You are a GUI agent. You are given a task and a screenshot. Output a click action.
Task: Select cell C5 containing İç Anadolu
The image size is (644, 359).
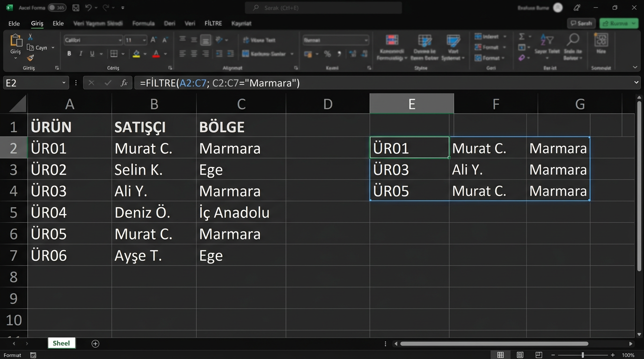tap(241, 212)
